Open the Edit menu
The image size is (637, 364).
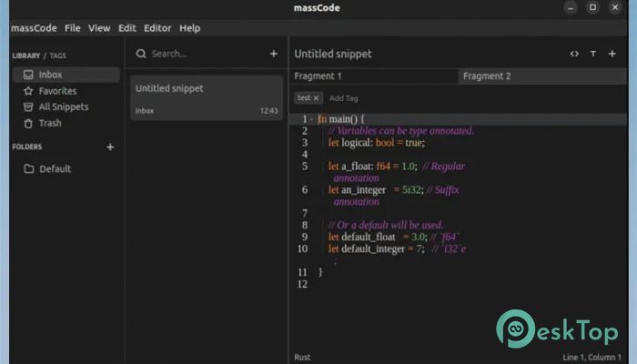(127, 28)
